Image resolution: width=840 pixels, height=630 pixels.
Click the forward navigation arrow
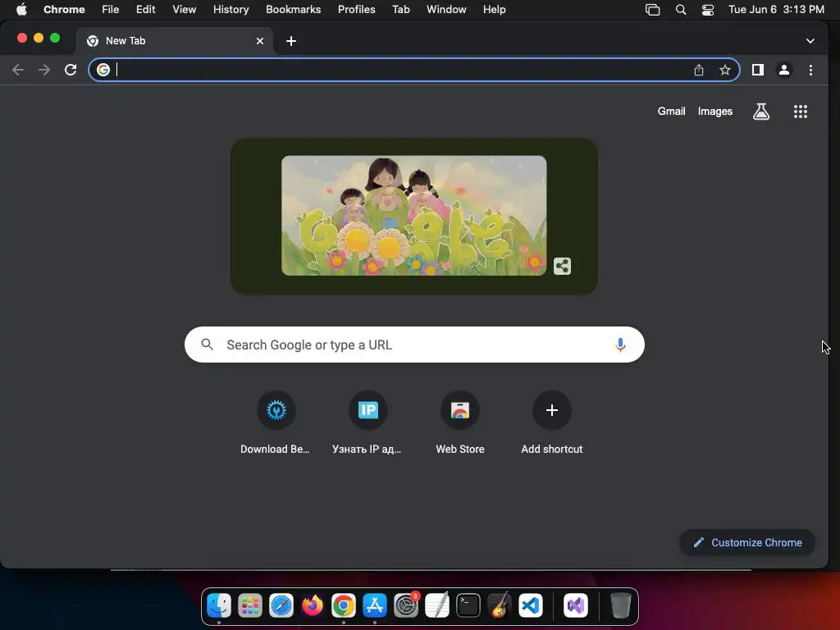[x=44, y=70]
